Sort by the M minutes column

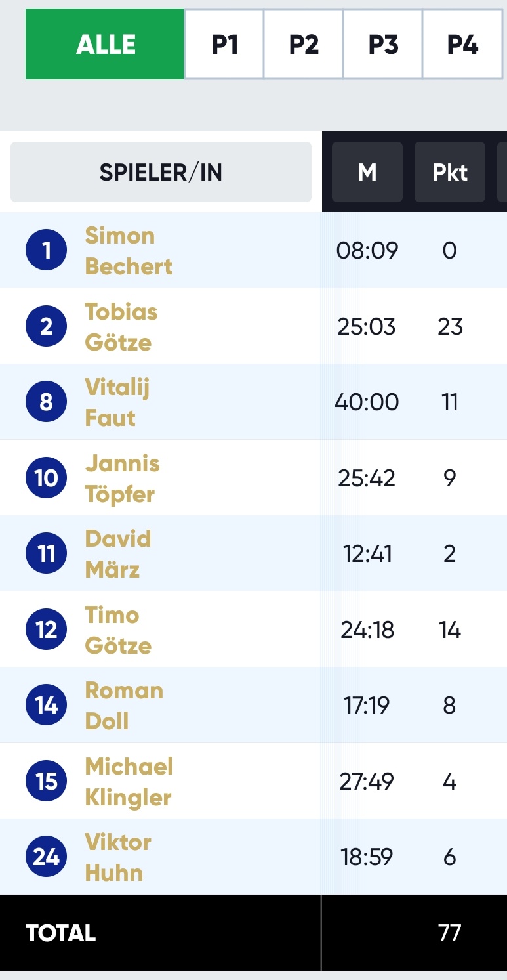367,172
